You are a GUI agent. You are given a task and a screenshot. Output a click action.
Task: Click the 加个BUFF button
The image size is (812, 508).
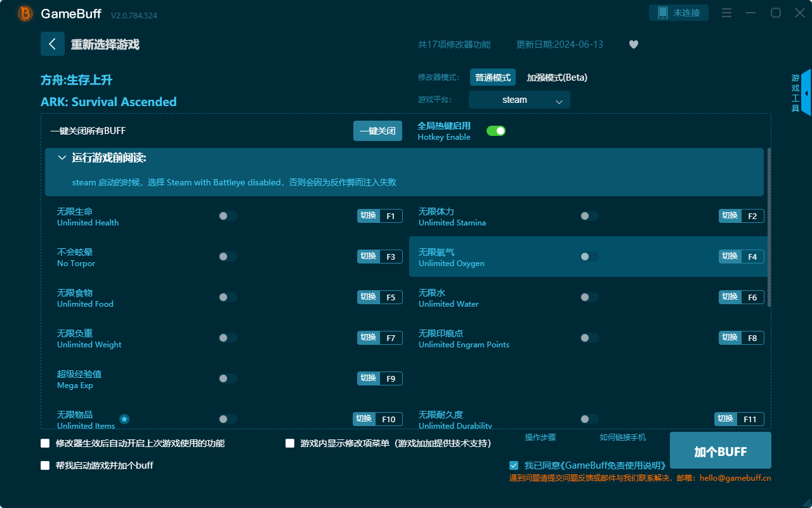tap(721, 451)
